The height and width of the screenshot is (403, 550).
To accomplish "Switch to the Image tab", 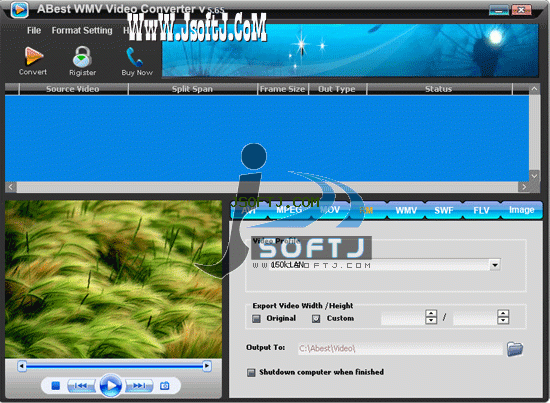I will click(522, 210).
